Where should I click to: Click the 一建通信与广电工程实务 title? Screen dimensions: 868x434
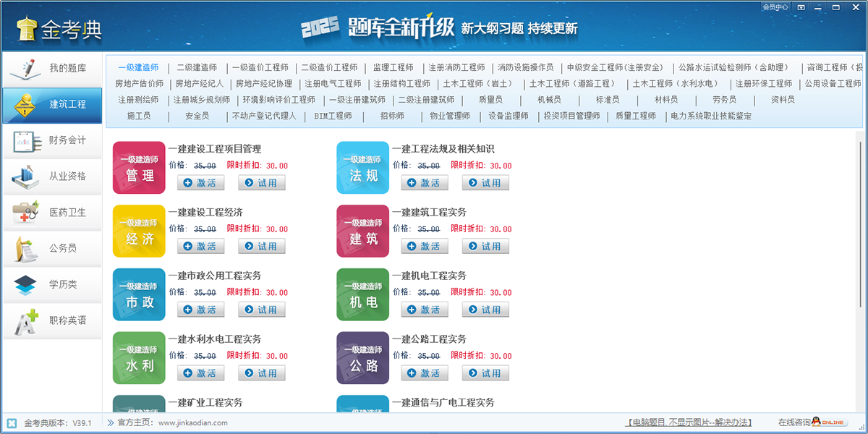pos(443,402)
